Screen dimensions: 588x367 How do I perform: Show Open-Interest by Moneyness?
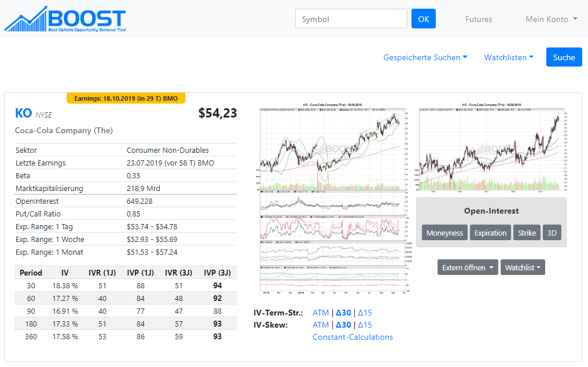pos(444,233)
